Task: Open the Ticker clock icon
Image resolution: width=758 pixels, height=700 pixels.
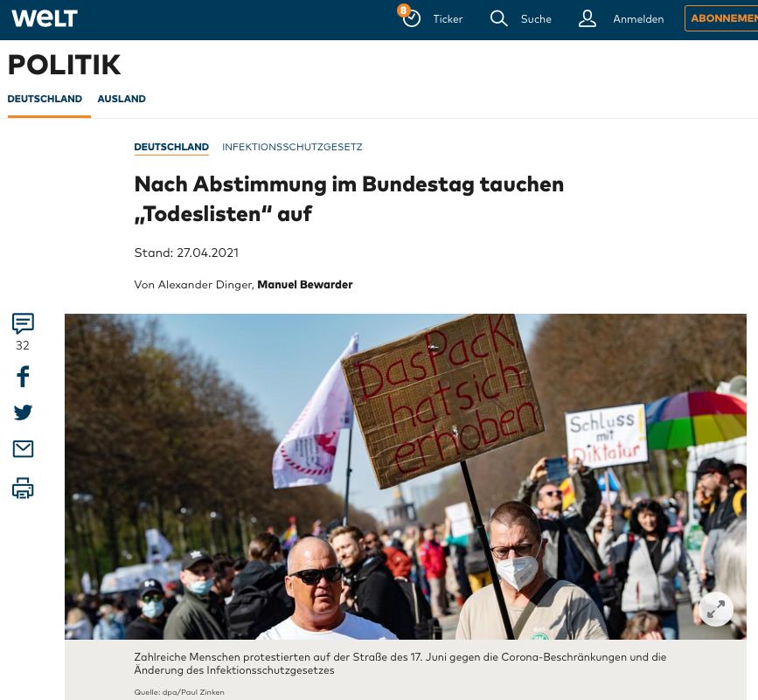Action: click(410, 17)
